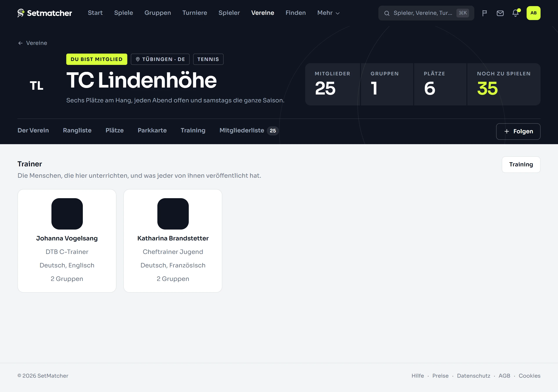Click Katharina Brandstetter's avatar
Image resolution: width=558 pixels, height=392 pixels.
pyautogui.click(x=173, y=214)
